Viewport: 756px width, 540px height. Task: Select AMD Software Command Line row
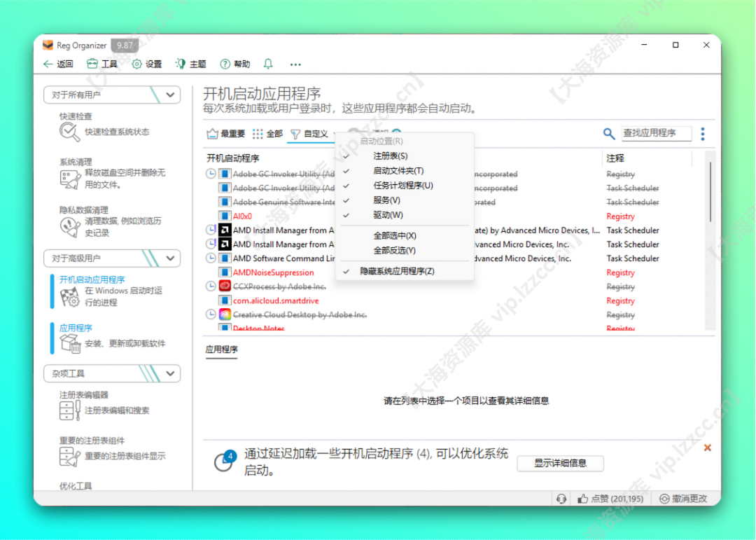pos(284,258)
